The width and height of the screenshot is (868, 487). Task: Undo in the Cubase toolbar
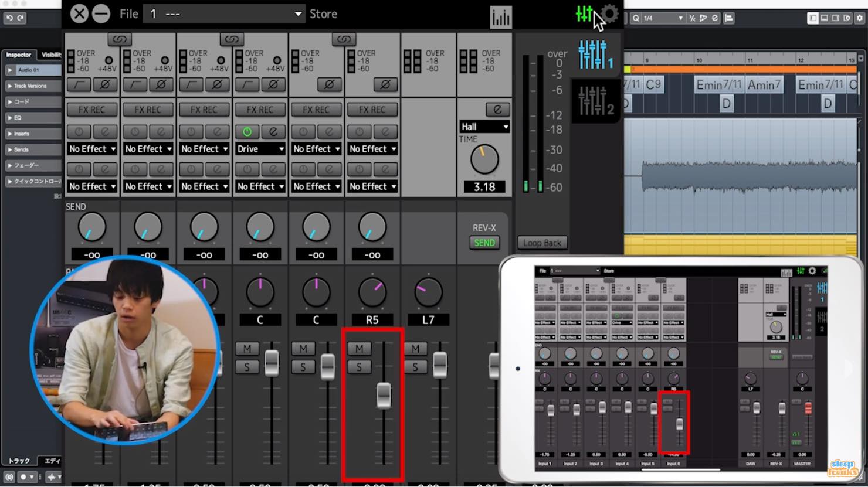(x=9, y=18)
